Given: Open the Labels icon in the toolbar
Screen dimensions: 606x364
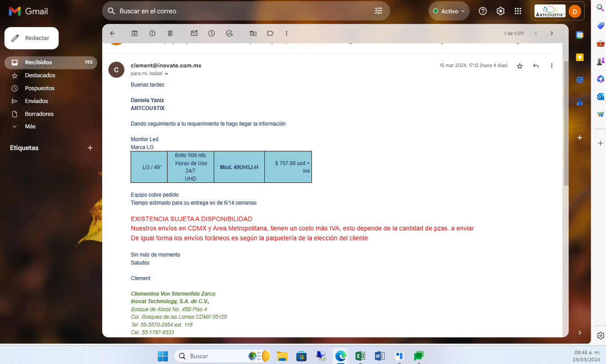Looking at the screenshot, I should click(x=270, y=33).
